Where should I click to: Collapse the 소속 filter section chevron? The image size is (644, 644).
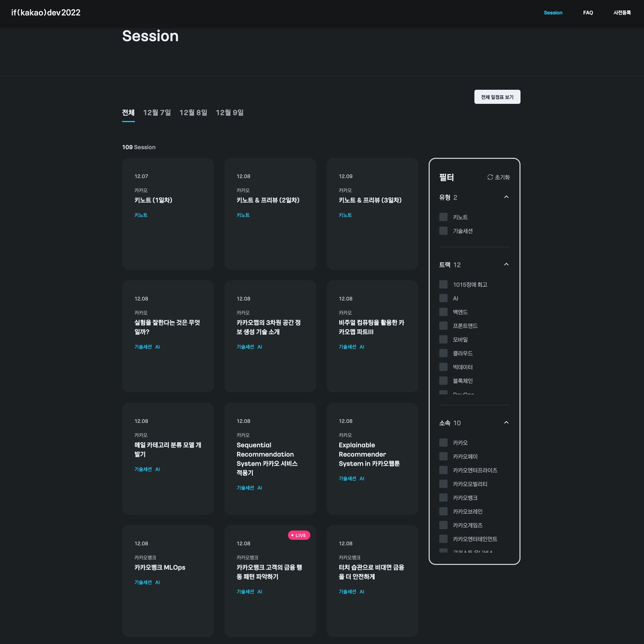[506, 423]
